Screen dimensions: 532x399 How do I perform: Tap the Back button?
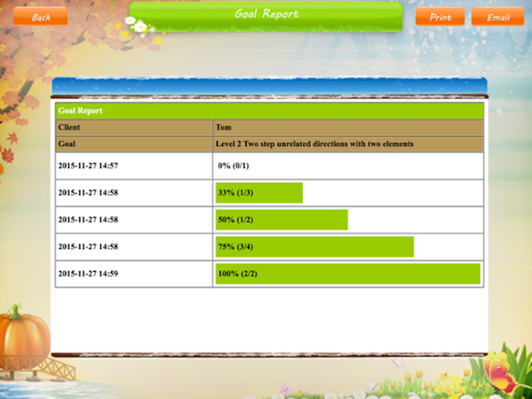click(x=40, y=16)
